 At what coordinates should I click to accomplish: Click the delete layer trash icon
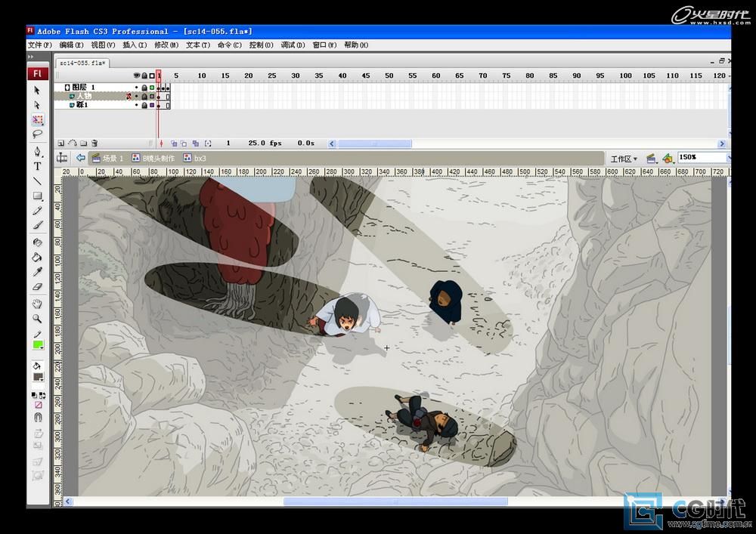[x=94, y=143]
